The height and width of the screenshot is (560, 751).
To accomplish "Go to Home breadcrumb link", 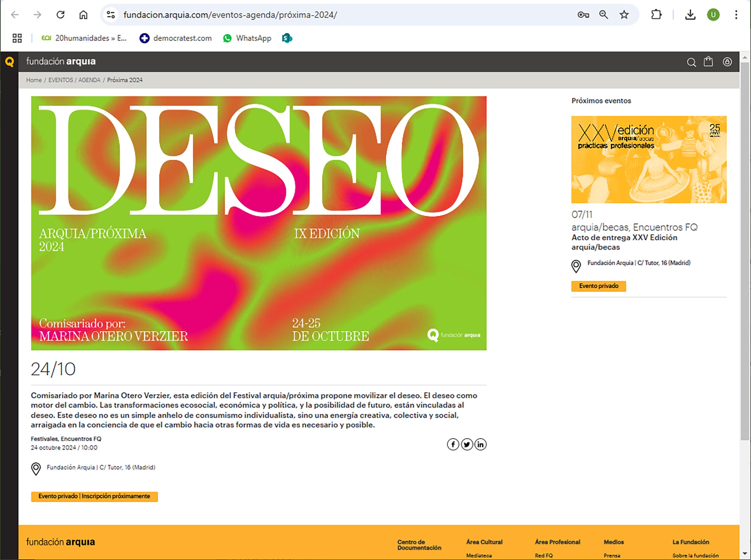I will tap(34, 80).
